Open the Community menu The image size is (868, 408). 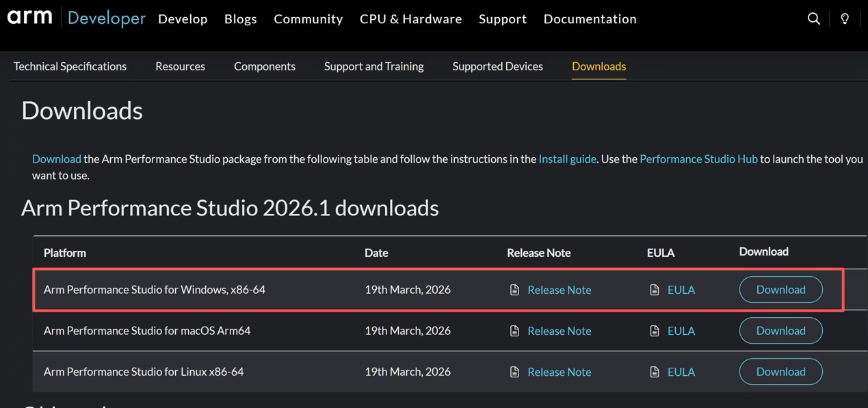click(x=308, y=19)
